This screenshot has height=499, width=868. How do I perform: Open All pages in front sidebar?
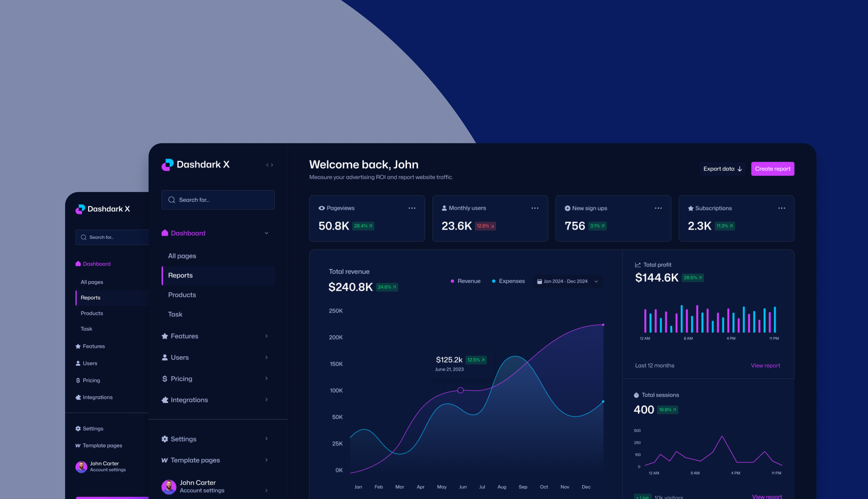pyautogui.click(x=182, y=256)
